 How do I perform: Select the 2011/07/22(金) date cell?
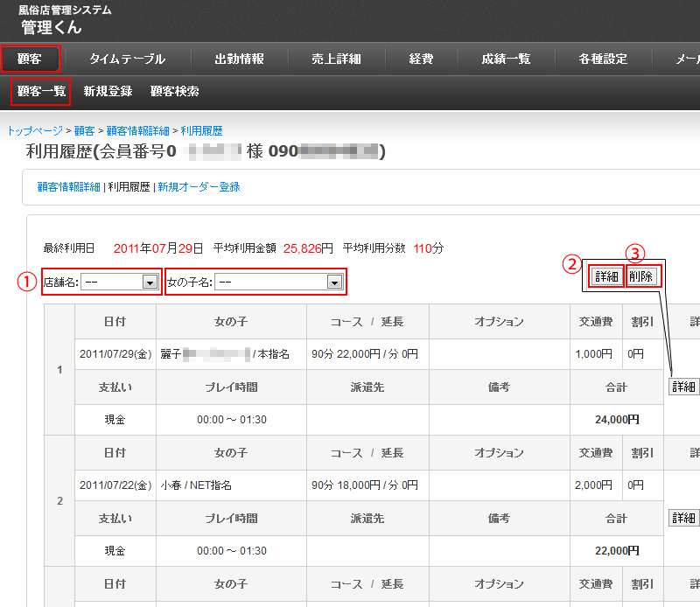point(115,485)
